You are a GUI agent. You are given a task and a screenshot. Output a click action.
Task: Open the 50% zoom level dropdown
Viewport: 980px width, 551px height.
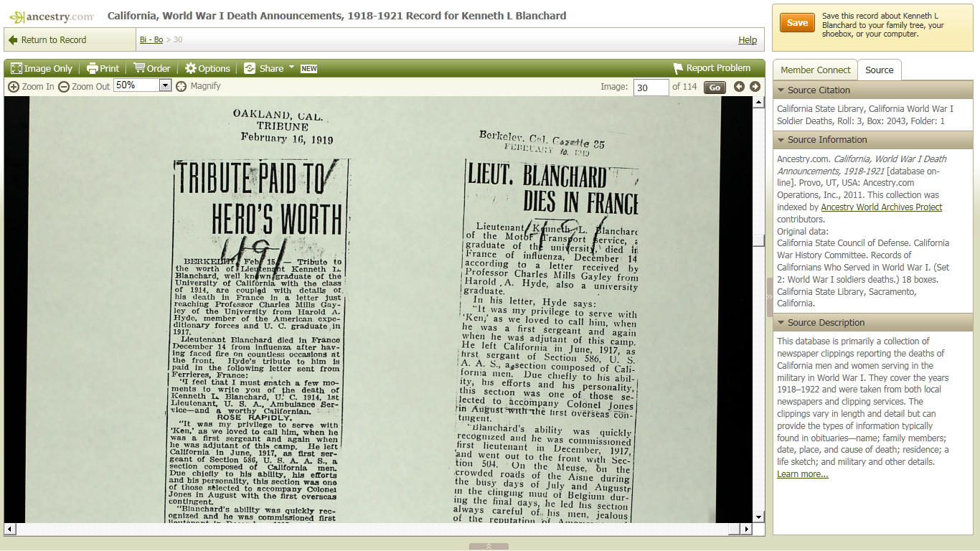pyautogui.click(x=142, y=85)
